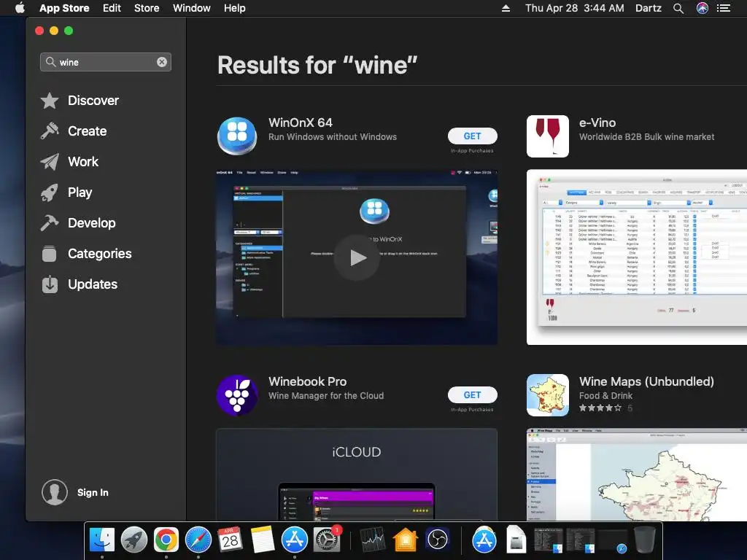Open the Help menu
The image size is (747, 560).
coord(235,8)
